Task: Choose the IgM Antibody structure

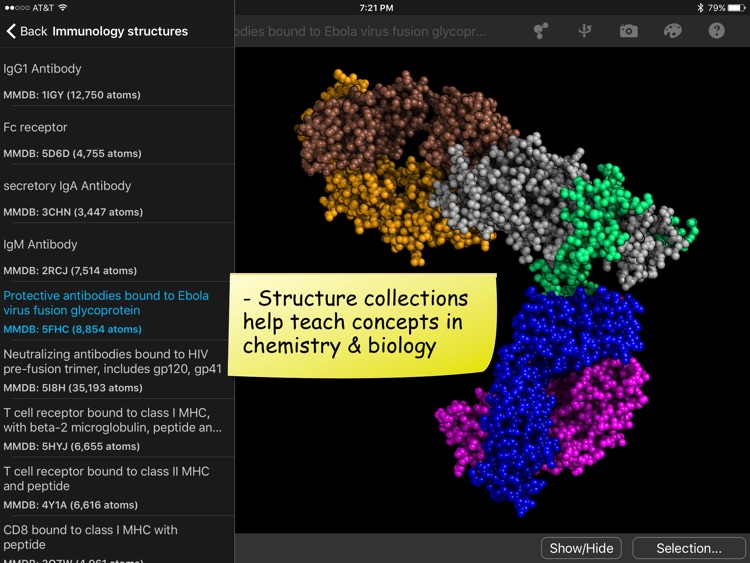Action: [117, 253]
